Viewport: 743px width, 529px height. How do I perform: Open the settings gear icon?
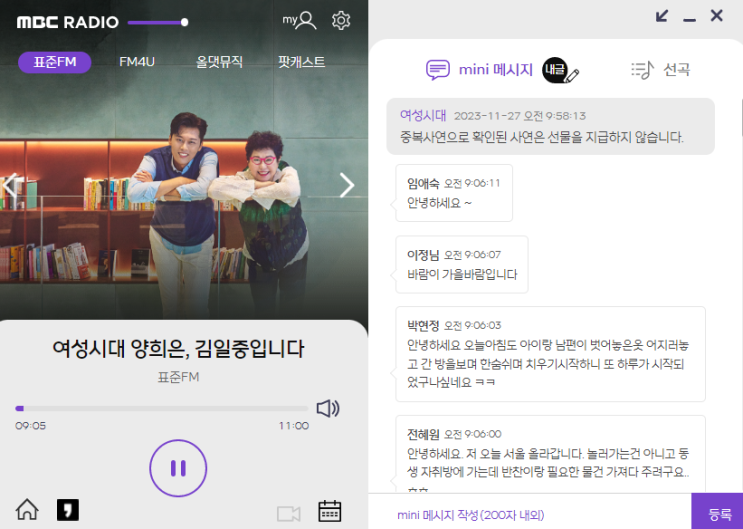pos(341,20)
